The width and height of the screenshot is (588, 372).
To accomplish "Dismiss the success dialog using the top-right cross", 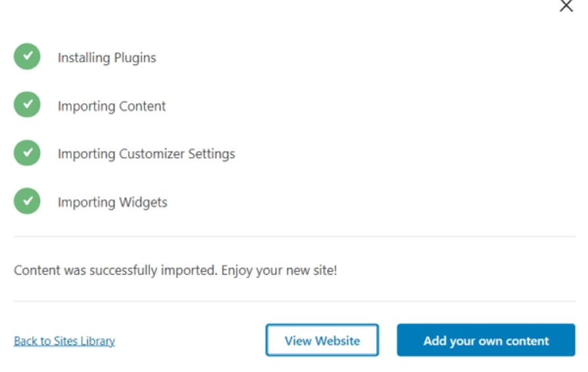I will (x=566, y=6).
